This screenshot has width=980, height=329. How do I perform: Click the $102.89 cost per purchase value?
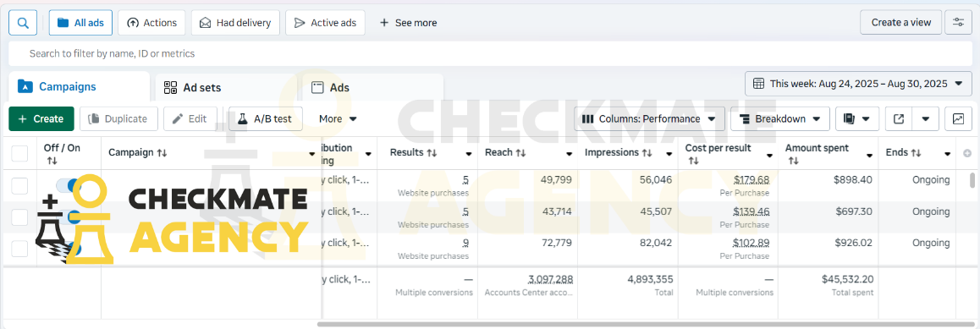pos(752,243)
